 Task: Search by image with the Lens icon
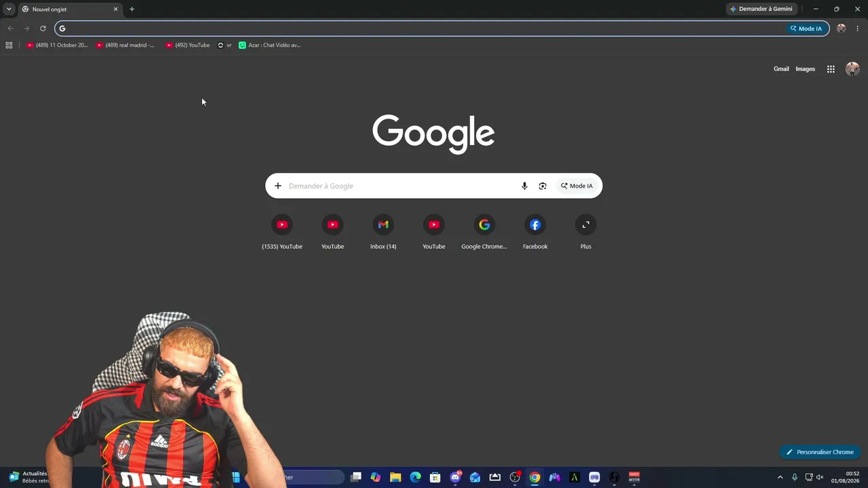click(x=542, y=186)
